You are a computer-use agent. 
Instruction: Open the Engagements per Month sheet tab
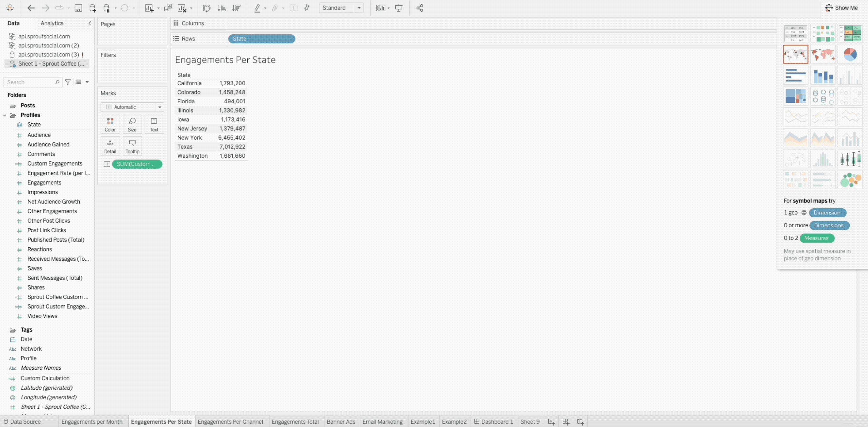[92, 421]
